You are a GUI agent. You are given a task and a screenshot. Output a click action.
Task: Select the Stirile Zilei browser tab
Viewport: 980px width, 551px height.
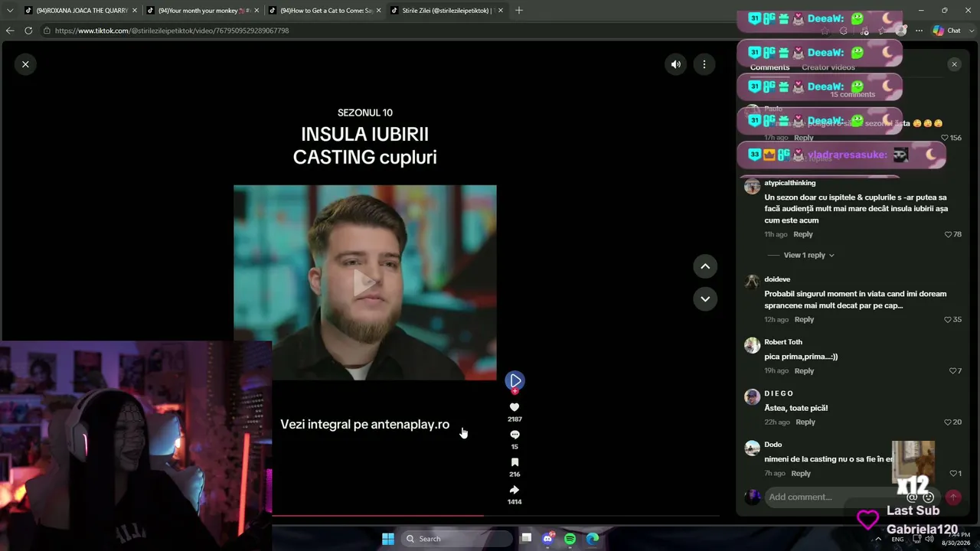point(446,11)
